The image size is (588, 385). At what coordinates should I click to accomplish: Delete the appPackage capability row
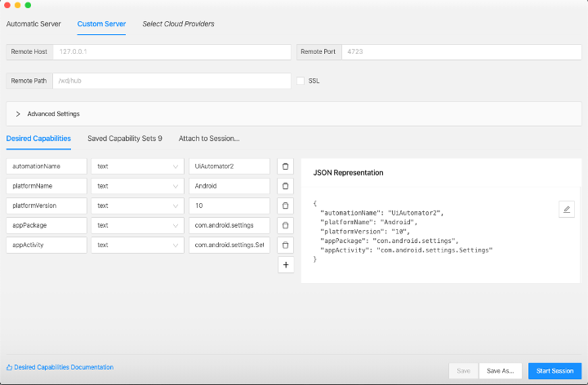(285, 225)
